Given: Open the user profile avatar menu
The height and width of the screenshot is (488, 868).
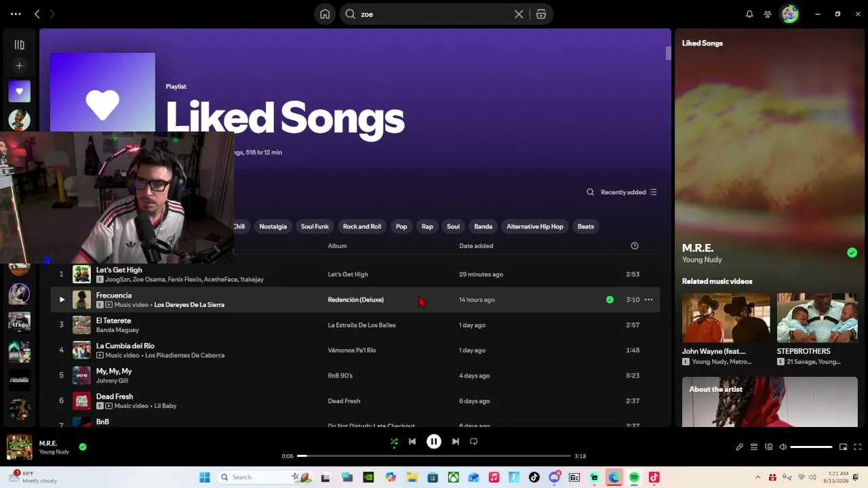Looking at the screenshot, I should click(x=789, y=14).
